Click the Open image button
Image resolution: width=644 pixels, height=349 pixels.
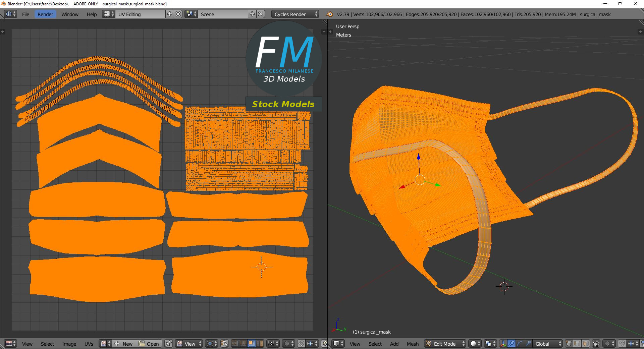click(x=150, y=344)
